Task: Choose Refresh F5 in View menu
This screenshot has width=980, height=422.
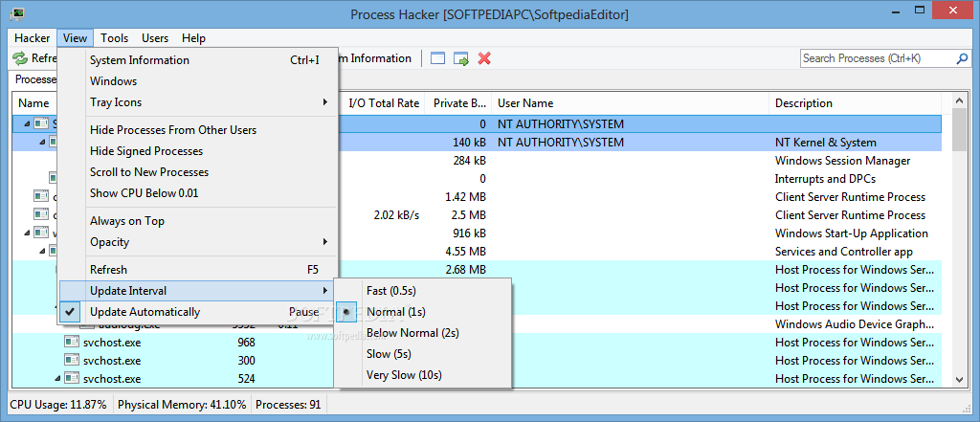Action: [x=199, y=270]
